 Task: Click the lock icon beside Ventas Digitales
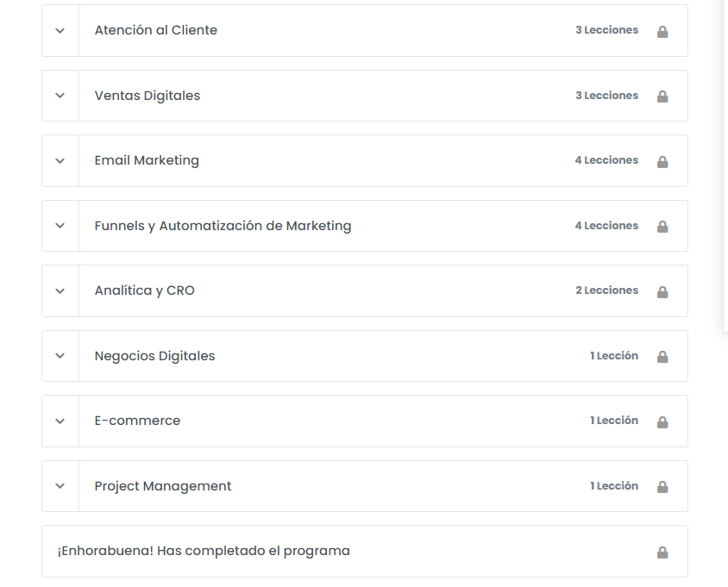[x=662, y=97]
